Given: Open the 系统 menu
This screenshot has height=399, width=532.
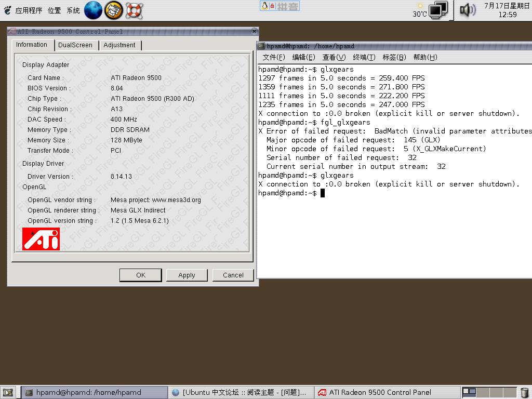Looking at the screenshot, I should pyautogui.click(x=73, y=10).
